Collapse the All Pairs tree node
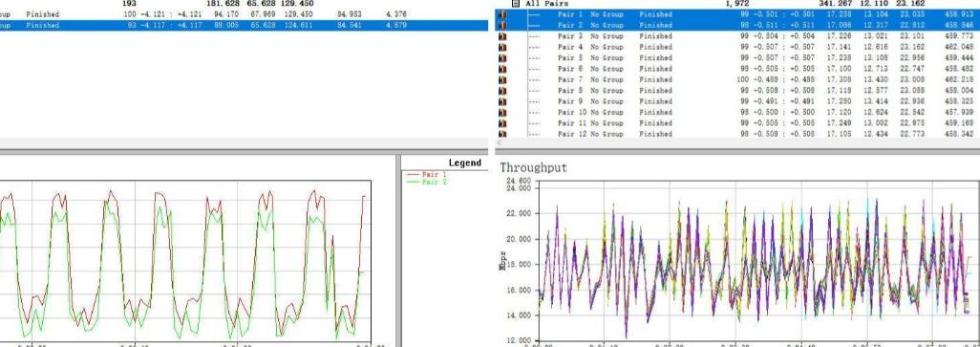Viewport: 980px width, 347px height. [516, 3]
